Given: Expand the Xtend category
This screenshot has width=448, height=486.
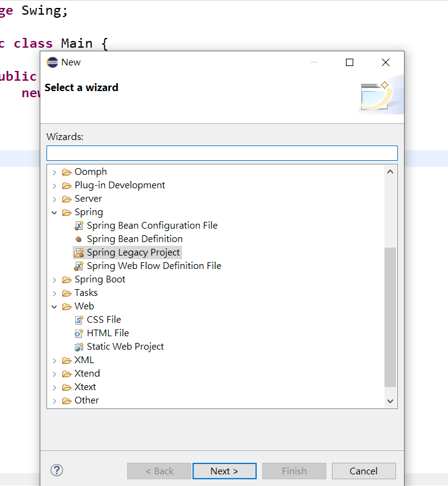Looking at the screenshot, I should click(x=54, y=374).
